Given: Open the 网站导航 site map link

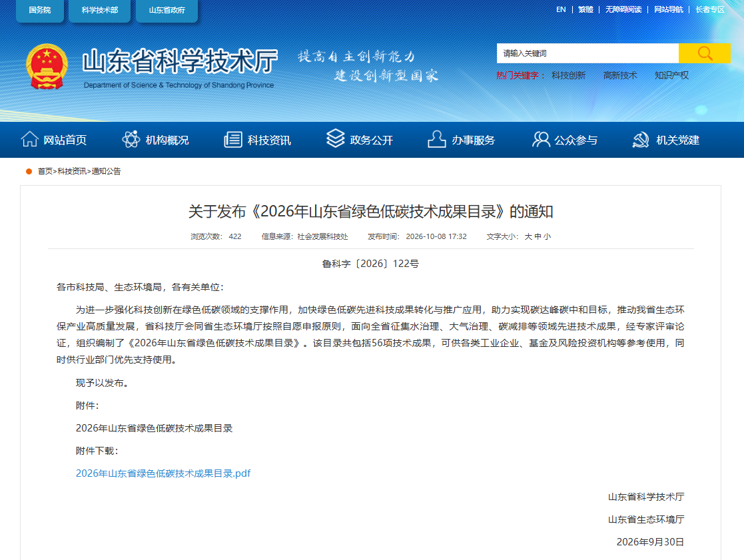Looking at the screenshot, I should 669,9.
